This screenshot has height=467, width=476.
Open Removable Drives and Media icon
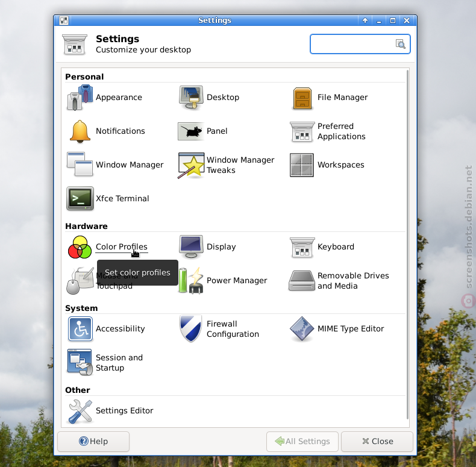point(302,281)
